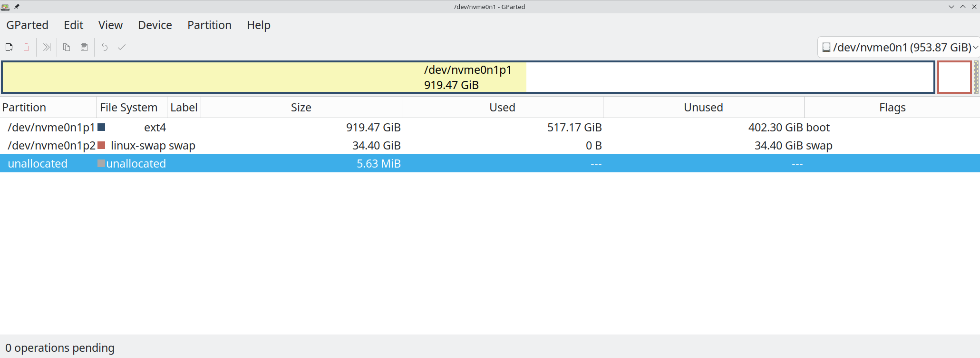Click the New partition toolbar icon
980x358 pixels.
coord(9,47)
